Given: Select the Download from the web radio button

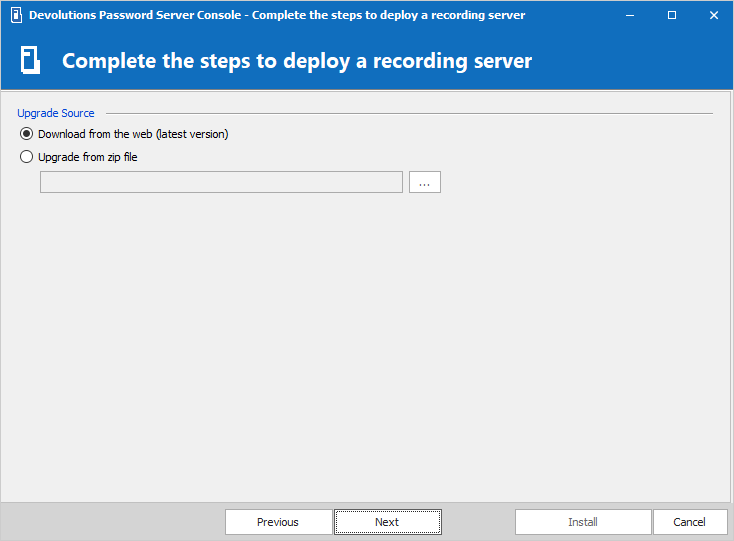Looking at the screenshot, I should pos(27,134).
